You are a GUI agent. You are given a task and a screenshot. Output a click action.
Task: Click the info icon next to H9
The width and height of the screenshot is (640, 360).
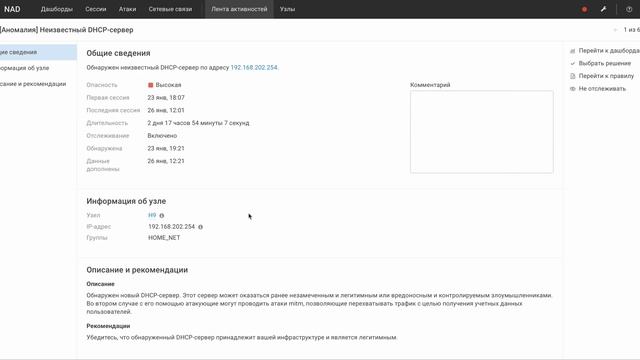[x=162, y=216]
